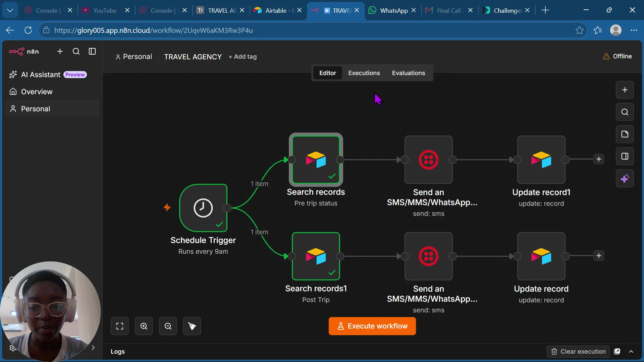Open canvas node search magnifier button

[x=625, y=112]
